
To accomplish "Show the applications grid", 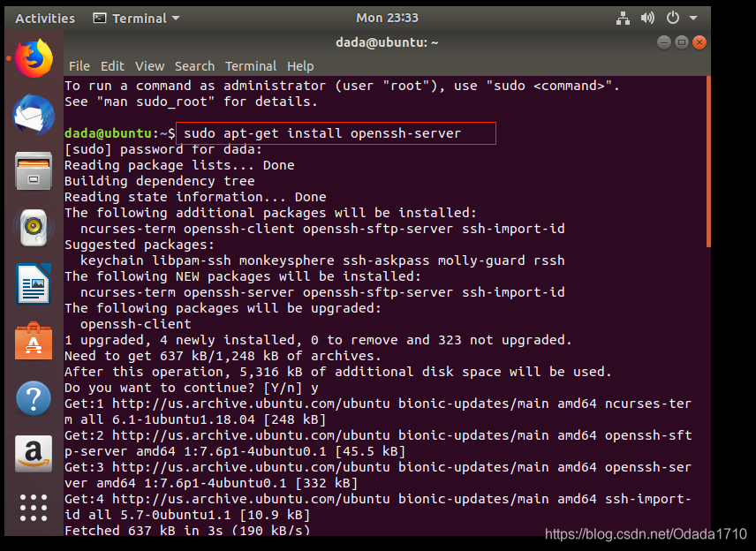I will coord(34,508).
